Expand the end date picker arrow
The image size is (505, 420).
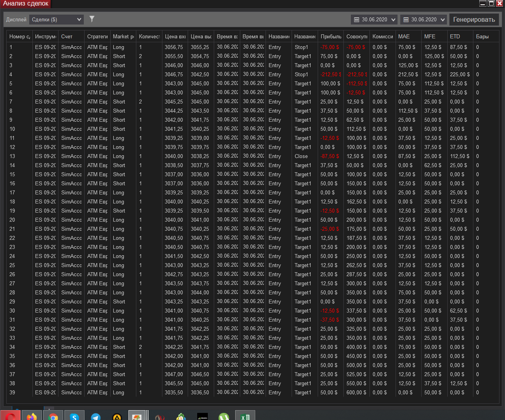tap(443, 20)
